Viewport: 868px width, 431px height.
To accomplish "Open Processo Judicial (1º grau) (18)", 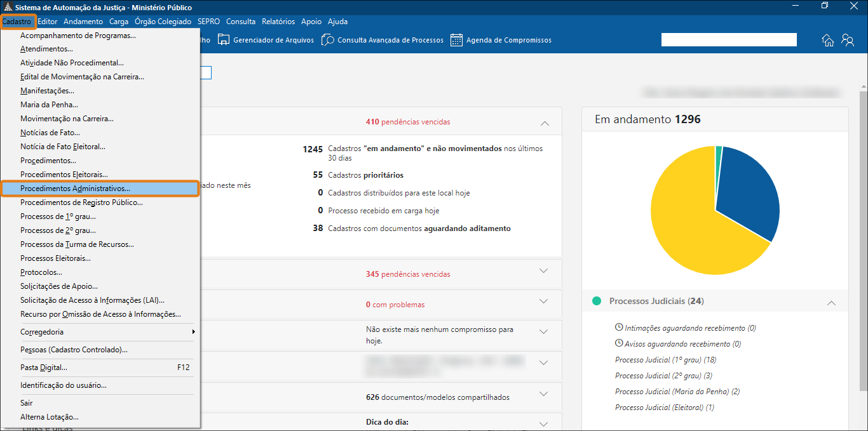I will tap(666, 360).
